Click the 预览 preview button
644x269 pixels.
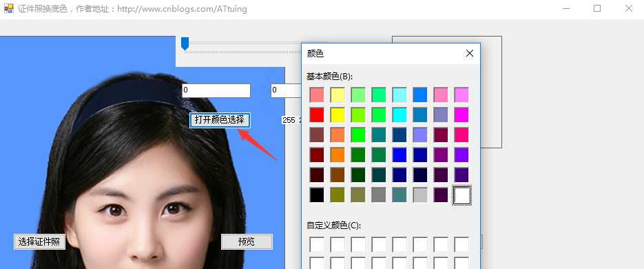(x=247, y=242)
